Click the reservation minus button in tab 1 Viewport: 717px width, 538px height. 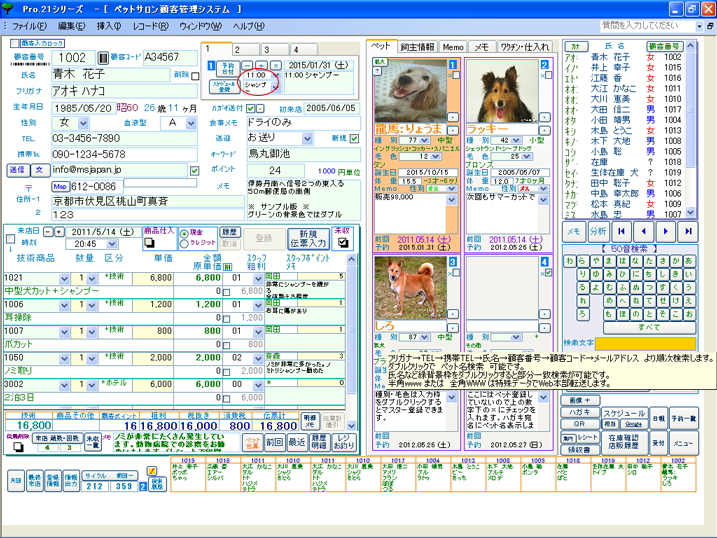tap(247, 65)
